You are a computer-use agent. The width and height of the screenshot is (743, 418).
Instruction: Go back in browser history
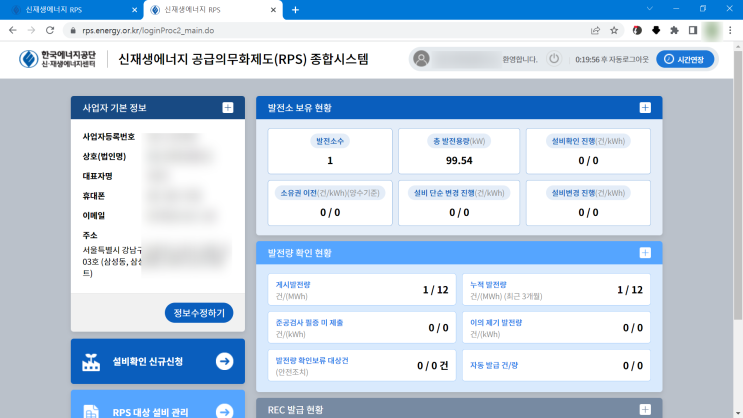(12, 30)
